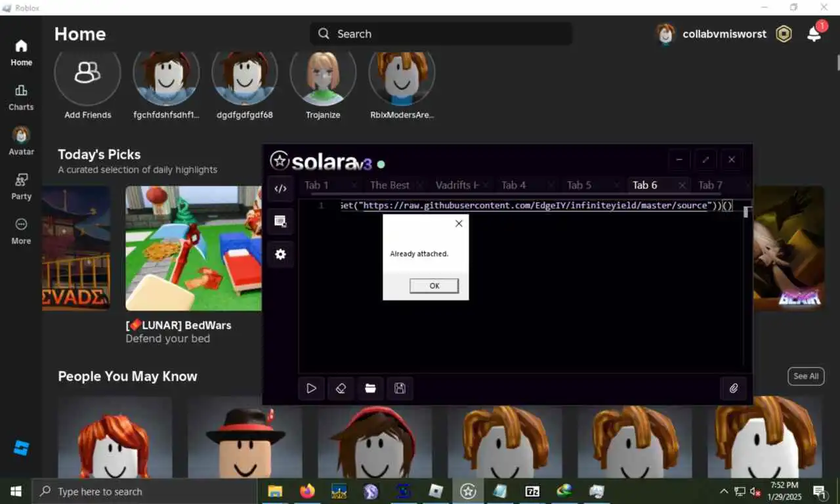
Task: Click See All for People You May Know
Action: pos(806,376)
